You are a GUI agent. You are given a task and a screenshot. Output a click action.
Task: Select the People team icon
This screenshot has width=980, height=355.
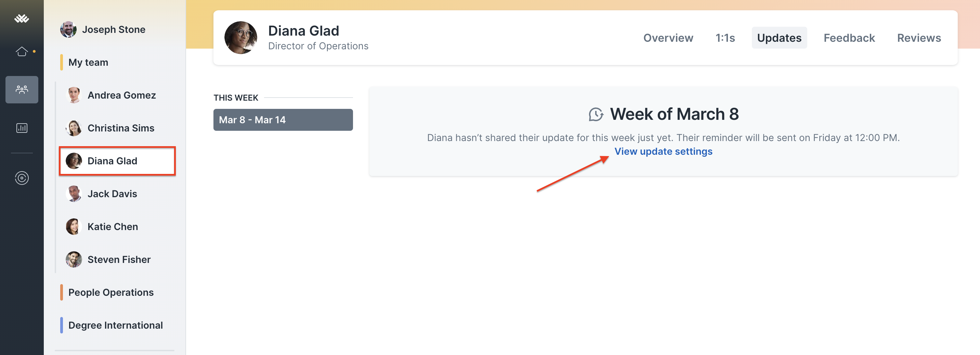22,89
